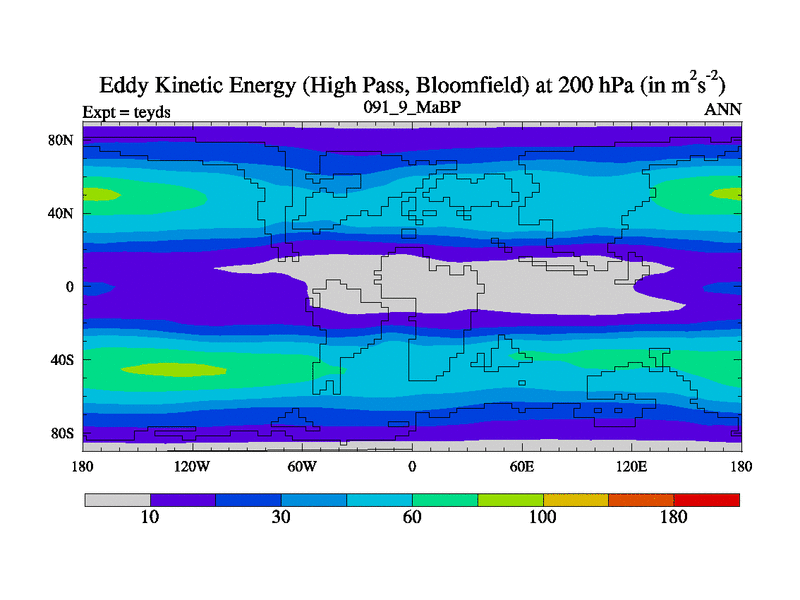
Task: Click the colorbar label 100
Action: click(543, 517)
